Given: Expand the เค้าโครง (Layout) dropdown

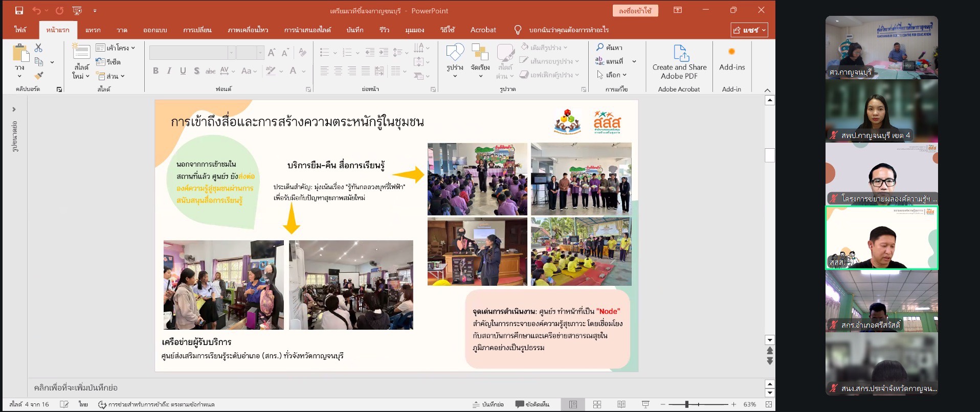Looking at the screenshot, I should [116, 48].
